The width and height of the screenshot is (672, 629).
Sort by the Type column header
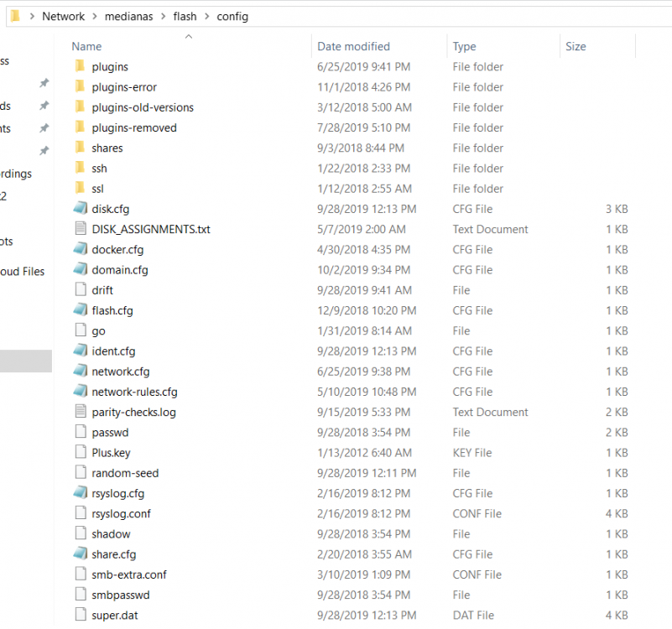tap(464, 46)
